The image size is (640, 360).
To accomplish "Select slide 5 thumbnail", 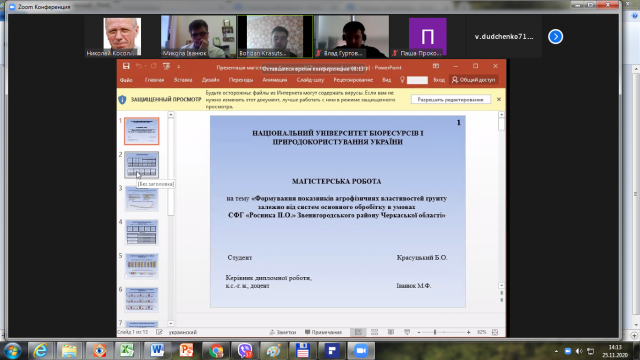I will (142, 266).
